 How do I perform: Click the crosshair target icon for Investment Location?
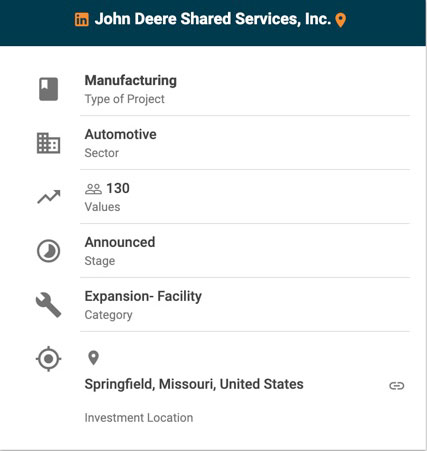pos(49,359)
